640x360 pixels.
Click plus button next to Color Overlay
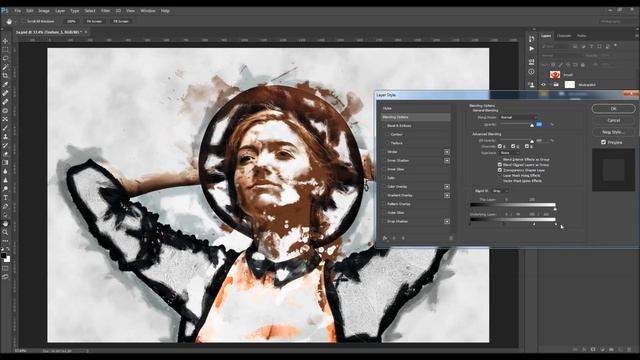click(447, 187)
